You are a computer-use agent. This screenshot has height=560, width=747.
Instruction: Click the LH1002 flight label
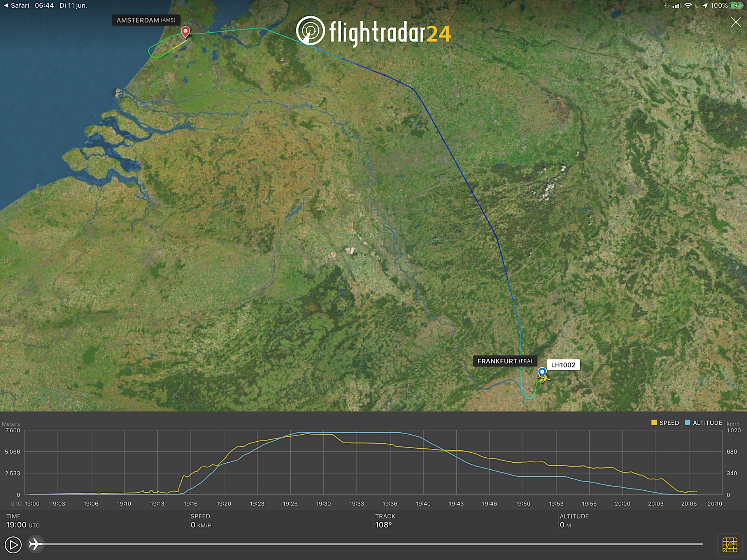tap(563, 365)
